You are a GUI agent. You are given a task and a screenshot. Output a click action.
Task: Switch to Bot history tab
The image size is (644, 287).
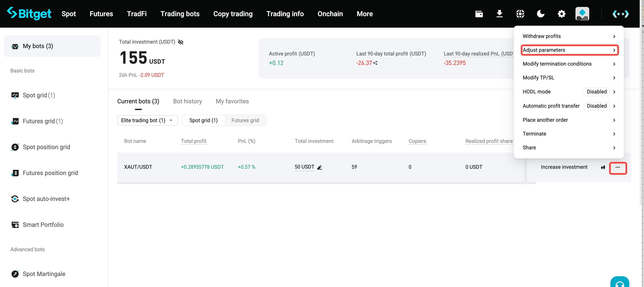point(187,101)
